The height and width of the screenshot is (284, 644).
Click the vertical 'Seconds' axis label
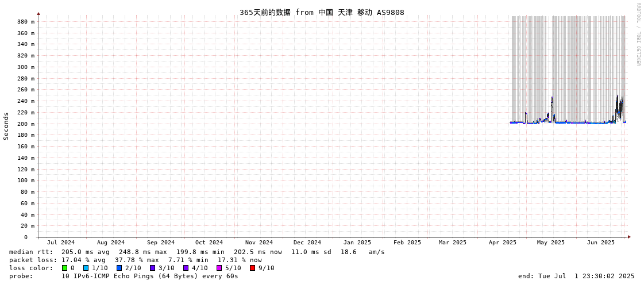(x=6, y=126)
